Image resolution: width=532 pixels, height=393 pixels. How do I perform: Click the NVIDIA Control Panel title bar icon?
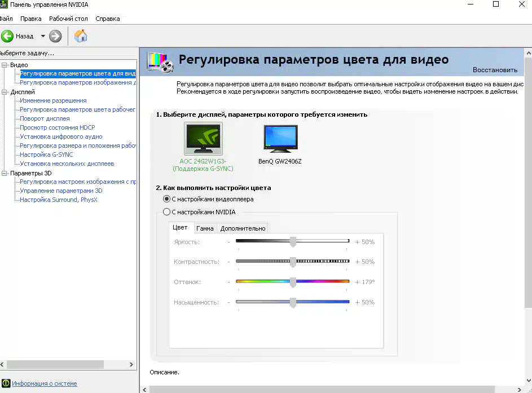(x=3, y=5)
